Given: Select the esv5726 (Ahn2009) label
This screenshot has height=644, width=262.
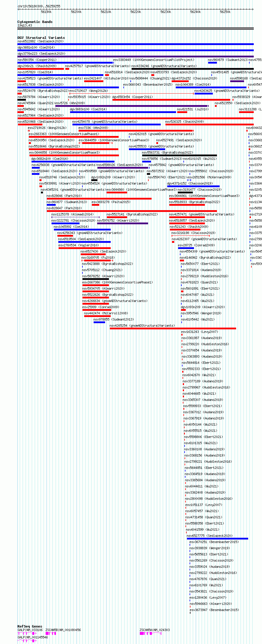Looking at the screenshot, I should [x=70, y=103].
